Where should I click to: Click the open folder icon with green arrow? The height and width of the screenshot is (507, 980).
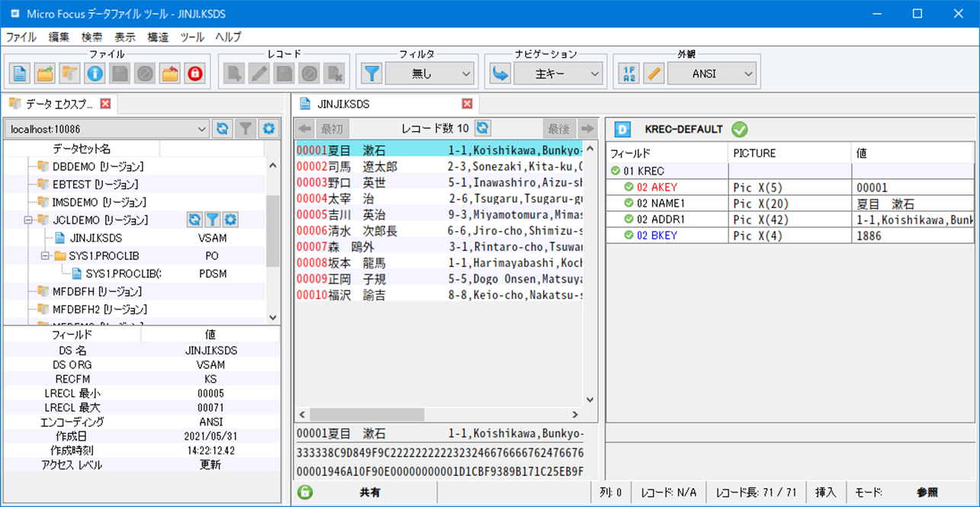45,73
